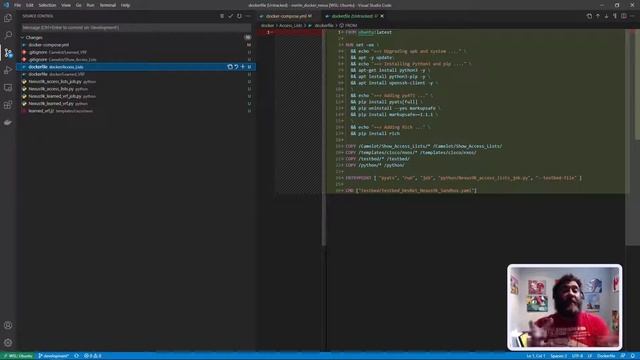Open the Terminal menu
The image size is (640, 360).
108,5
